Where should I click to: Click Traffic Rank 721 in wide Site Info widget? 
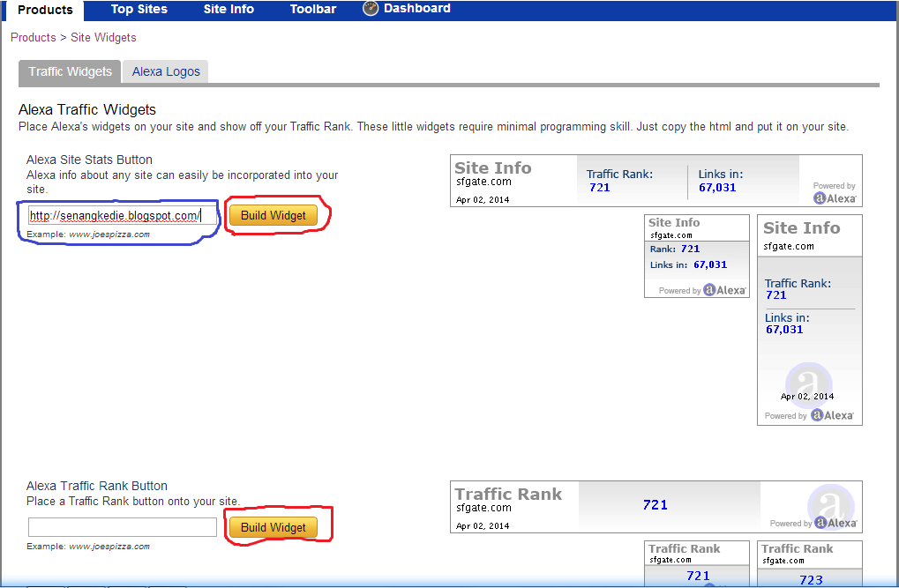pyautogui.click(x=599, y=188)
